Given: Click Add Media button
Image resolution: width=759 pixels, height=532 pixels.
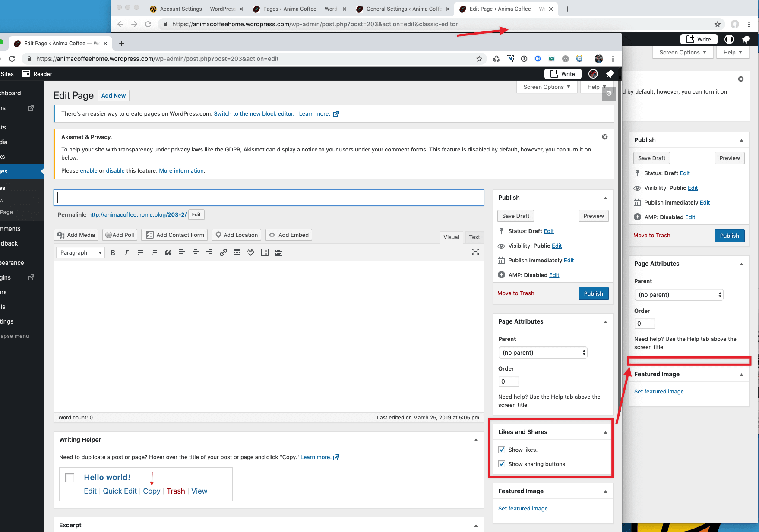Looking at the screenshot, I should point(76,235).
